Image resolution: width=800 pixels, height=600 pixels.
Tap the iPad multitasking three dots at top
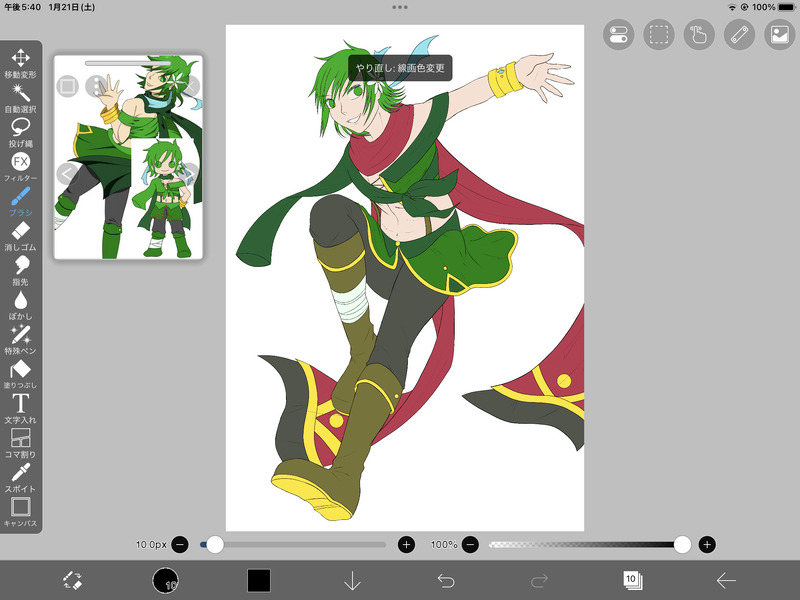(400, 7)
